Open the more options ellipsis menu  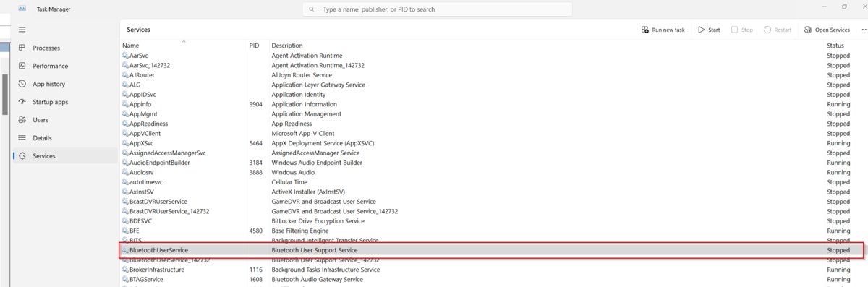pyautogui.click(x=864, y=30)
